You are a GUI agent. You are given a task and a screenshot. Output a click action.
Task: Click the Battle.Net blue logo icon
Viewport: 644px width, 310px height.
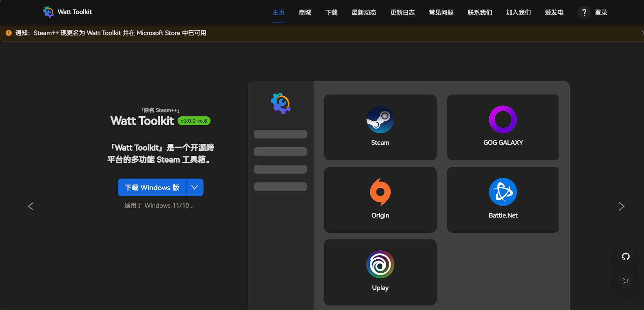[503, 192]
